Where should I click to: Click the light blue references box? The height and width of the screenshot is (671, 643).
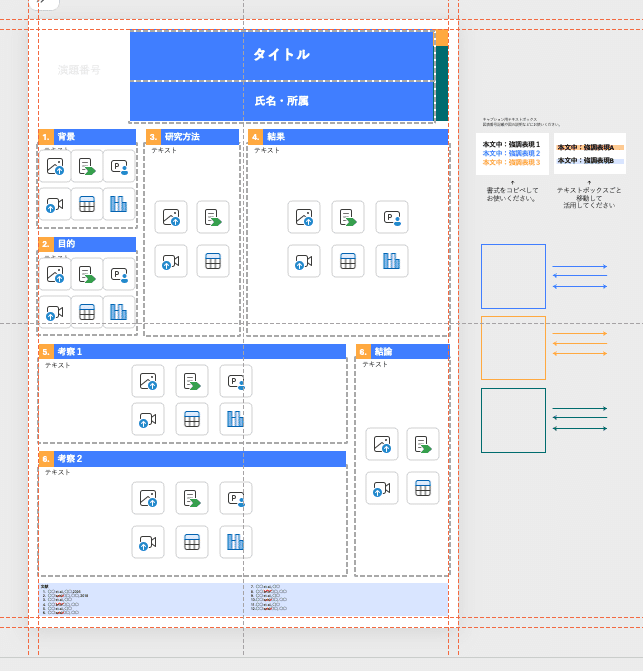tap(243, 599)
